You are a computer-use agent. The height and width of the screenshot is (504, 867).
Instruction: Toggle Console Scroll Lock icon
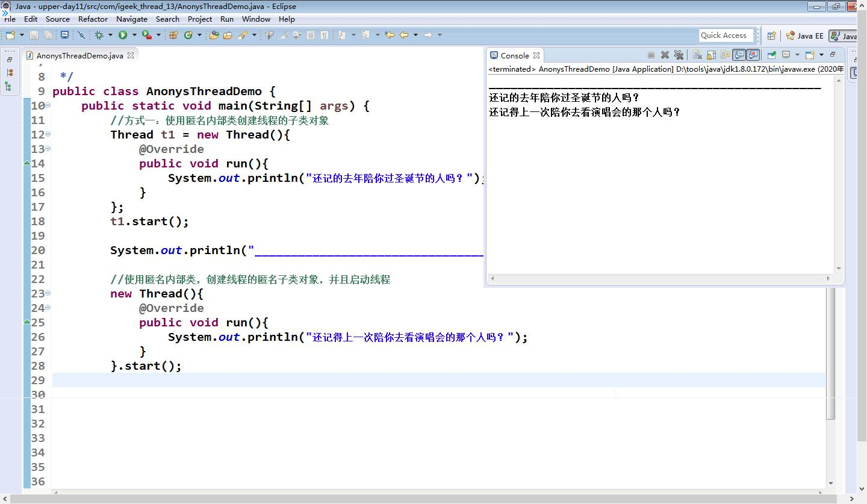point(711,55)
